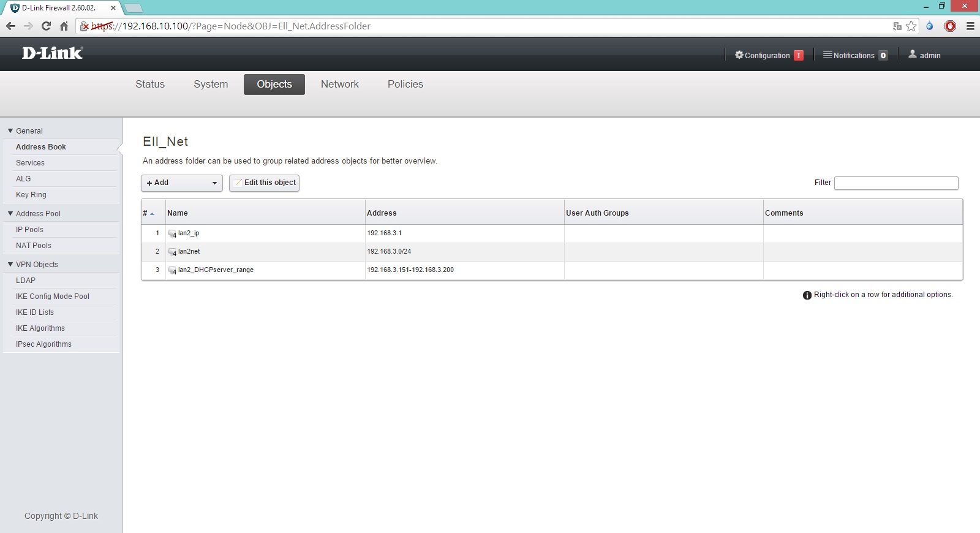This screenshot has height=533, width=980.
Task: Click the address cell 192.168.3.1
Action: 385,233
